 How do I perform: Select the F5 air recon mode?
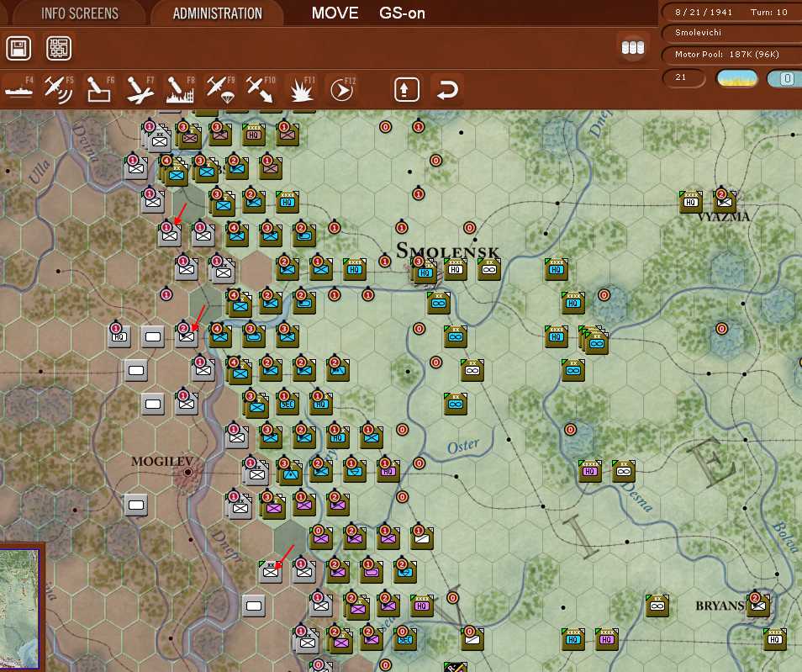pos(58,89)
